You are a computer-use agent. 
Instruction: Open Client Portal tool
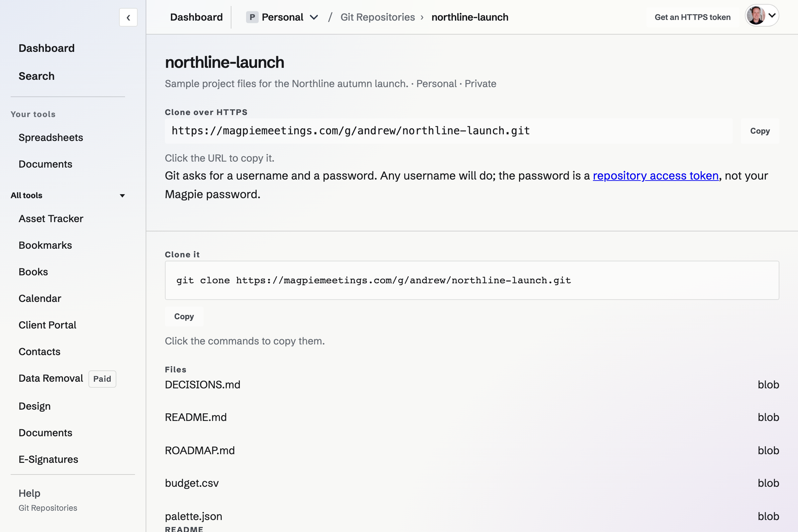pos(48,325)
